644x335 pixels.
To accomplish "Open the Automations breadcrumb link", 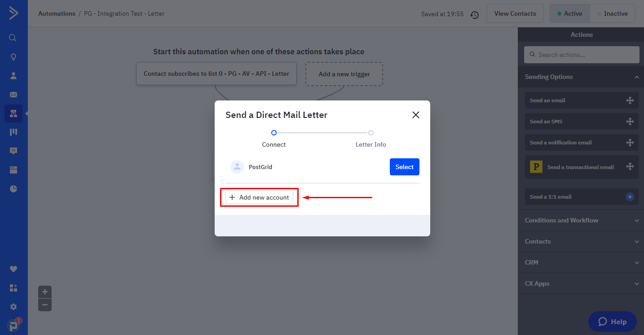I will 57,13.
